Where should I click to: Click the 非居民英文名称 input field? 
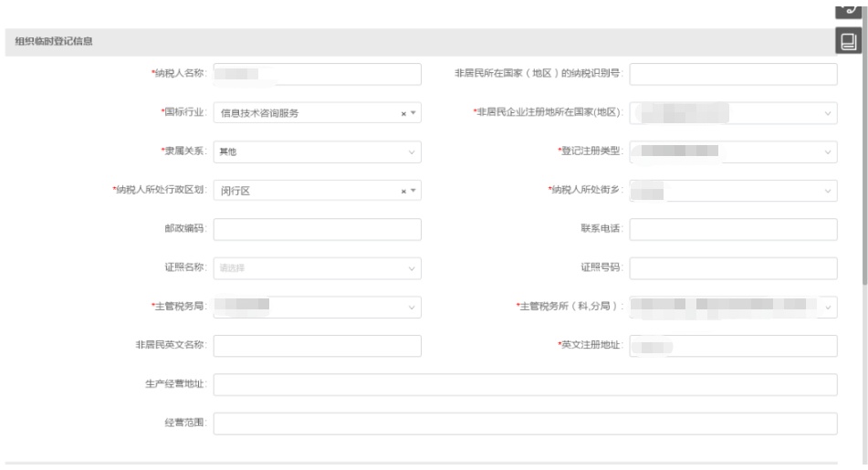(x=317, y=347)
